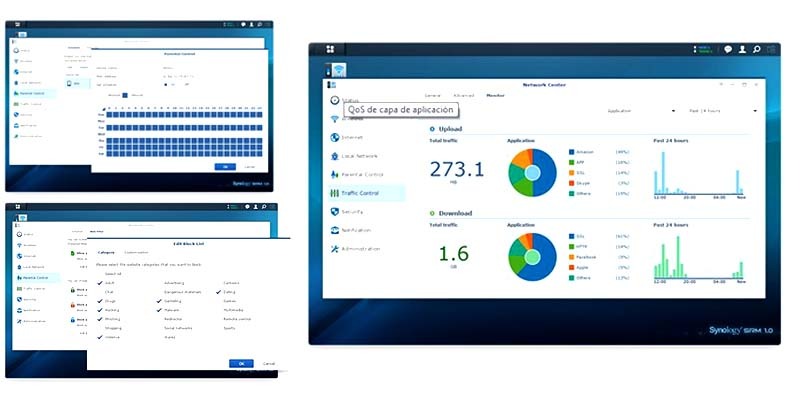Switch to the Advanced tab in Network Center
Image resolution: width=800 pixels, height=400 pixels.
[463, 95]
